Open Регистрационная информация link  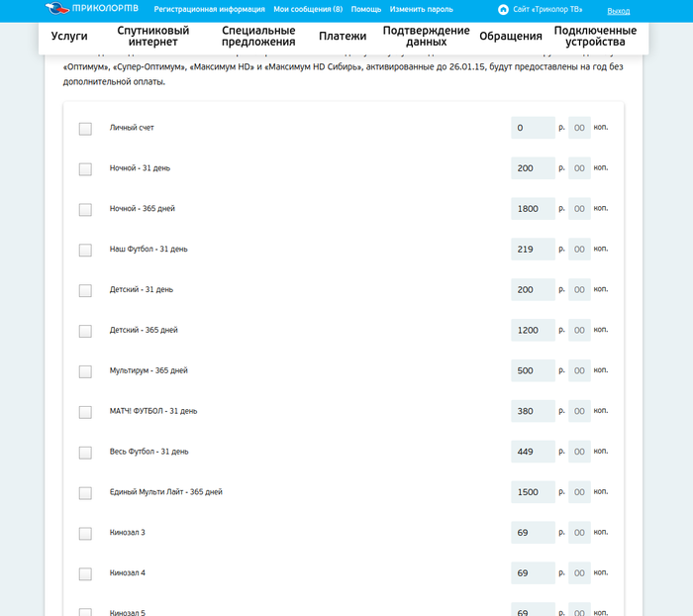pos(209,9)
